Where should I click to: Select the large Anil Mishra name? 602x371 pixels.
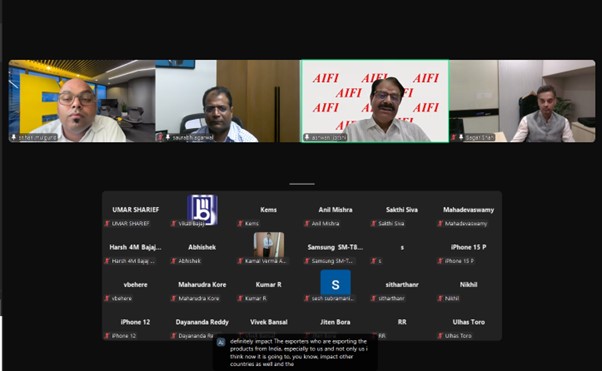[x=335, y=210]
